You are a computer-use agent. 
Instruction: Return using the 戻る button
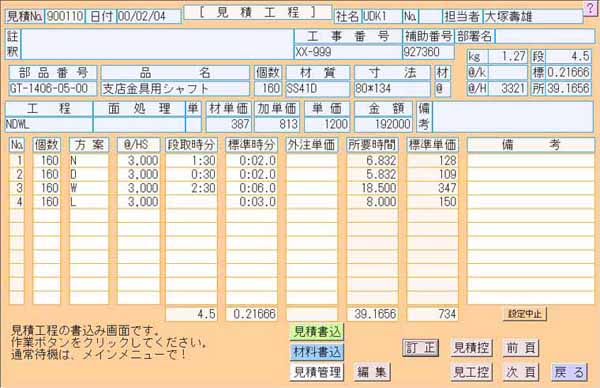pyautogui.click(x=569, y=372)
